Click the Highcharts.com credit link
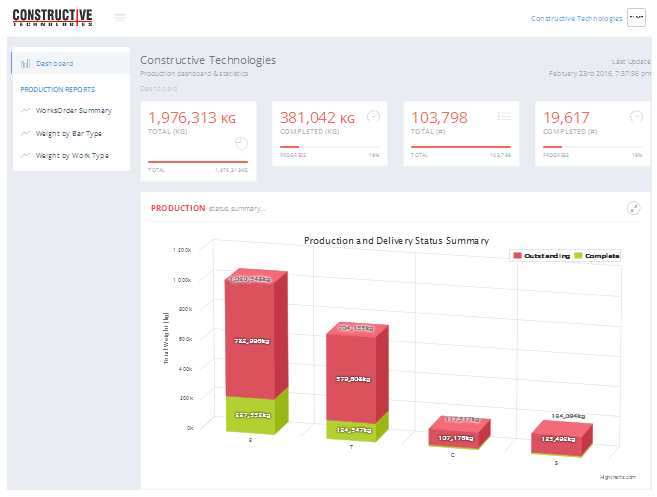 [x=617, y=478]
